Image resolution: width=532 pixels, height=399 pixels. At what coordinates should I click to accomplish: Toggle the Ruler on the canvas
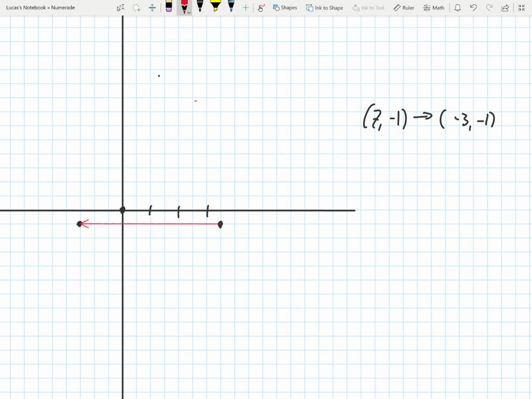click(404, 7)
